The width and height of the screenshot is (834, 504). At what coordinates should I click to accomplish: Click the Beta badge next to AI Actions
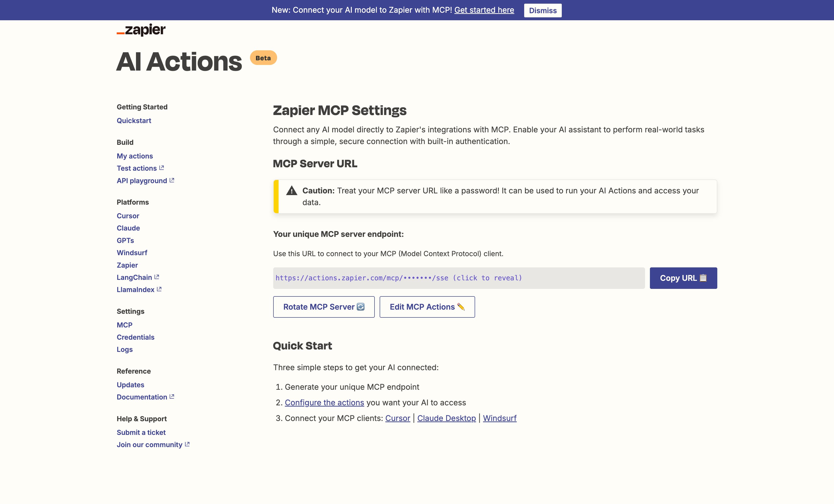(x=263, y=58)
